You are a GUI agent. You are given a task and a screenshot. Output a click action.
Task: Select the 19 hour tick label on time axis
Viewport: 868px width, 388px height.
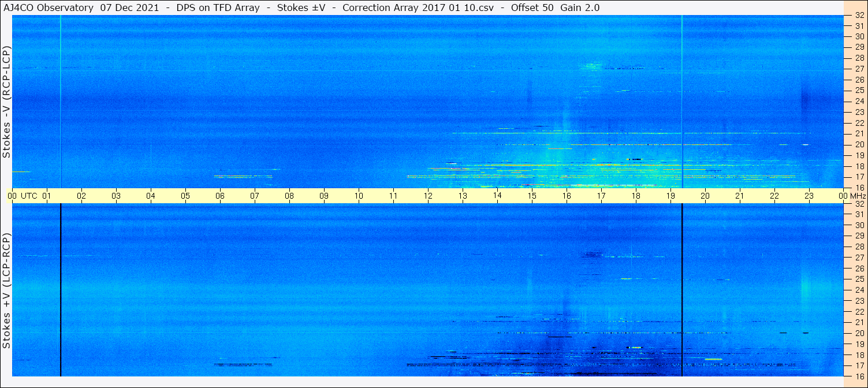[670, 196]
